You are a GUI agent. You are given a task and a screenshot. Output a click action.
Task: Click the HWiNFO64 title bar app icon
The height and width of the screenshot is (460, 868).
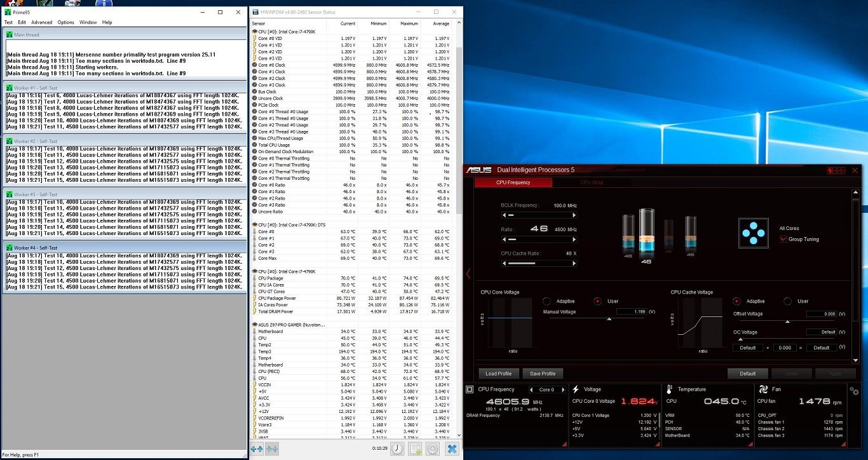click(255, 12)
